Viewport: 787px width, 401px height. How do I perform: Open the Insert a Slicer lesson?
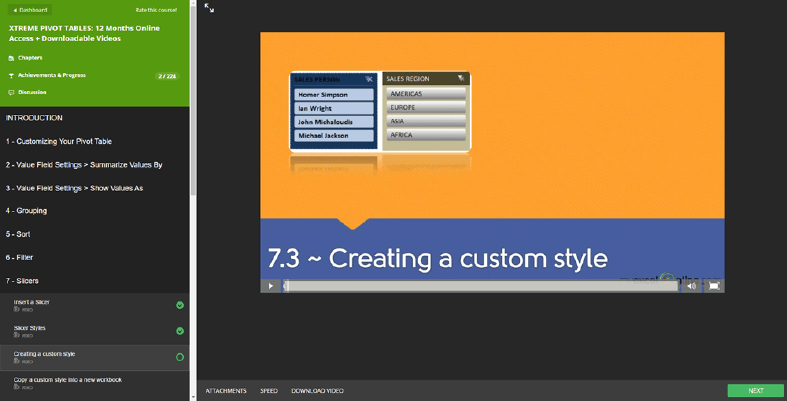95,306
